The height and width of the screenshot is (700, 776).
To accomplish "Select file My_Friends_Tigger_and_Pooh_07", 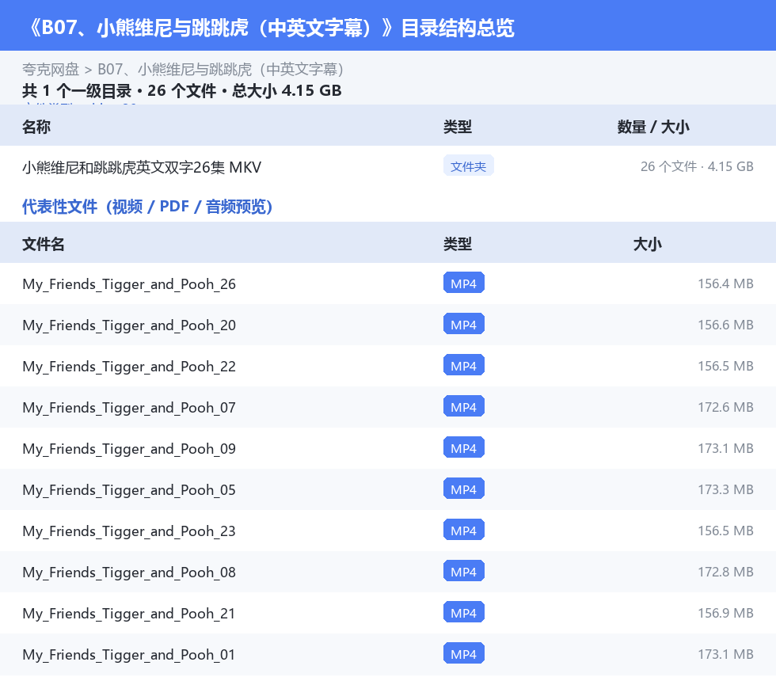I will click(x=129, y=408).
